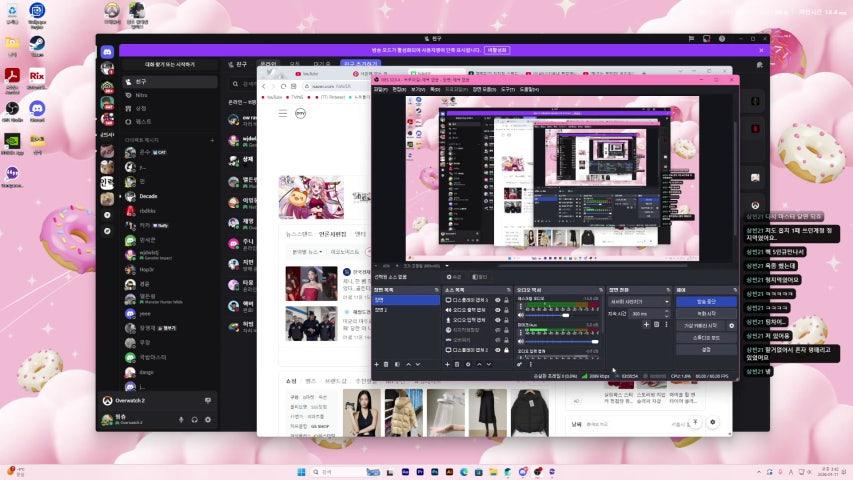Open 보기(V) menu in OBS
The width and height of the screenshot is (853, 480).
(x=418, y=89)
